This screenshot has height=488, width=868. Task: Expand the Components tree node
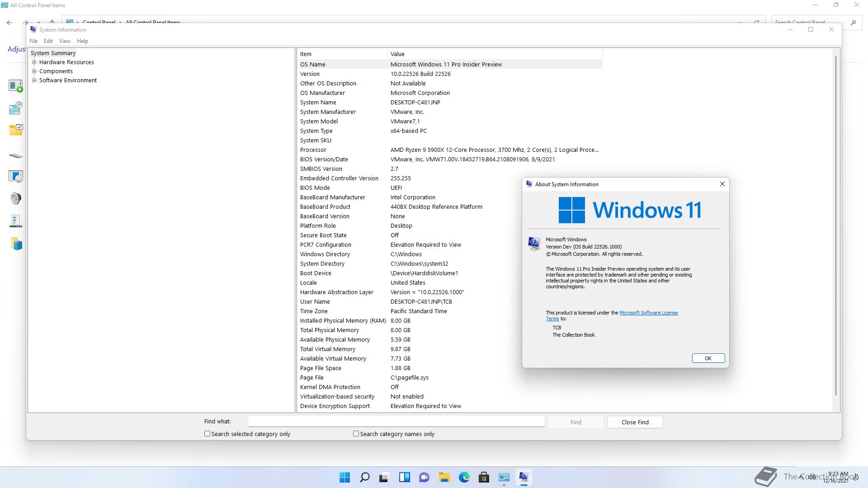[34, 71]
